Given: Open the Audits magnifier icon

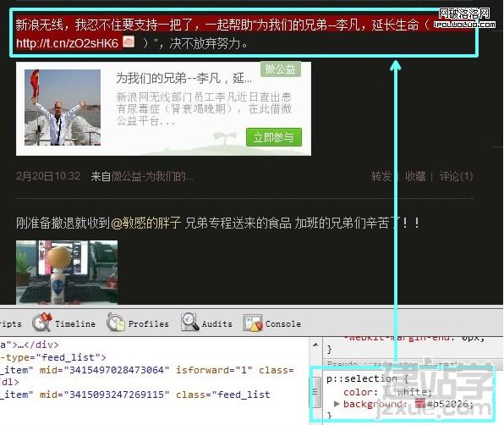Looking at the screenshot, I should pos(190,322).
